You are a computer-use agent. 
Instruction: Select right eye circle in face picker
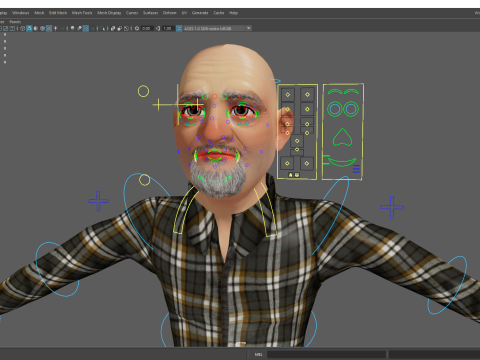(351, 109)
